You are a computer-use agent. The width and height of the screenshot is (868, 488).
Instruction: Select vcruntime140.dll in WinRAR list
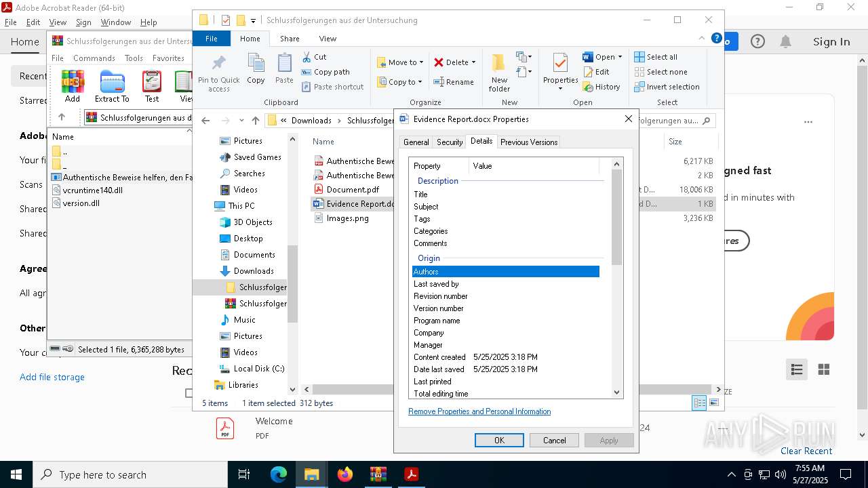92,190
